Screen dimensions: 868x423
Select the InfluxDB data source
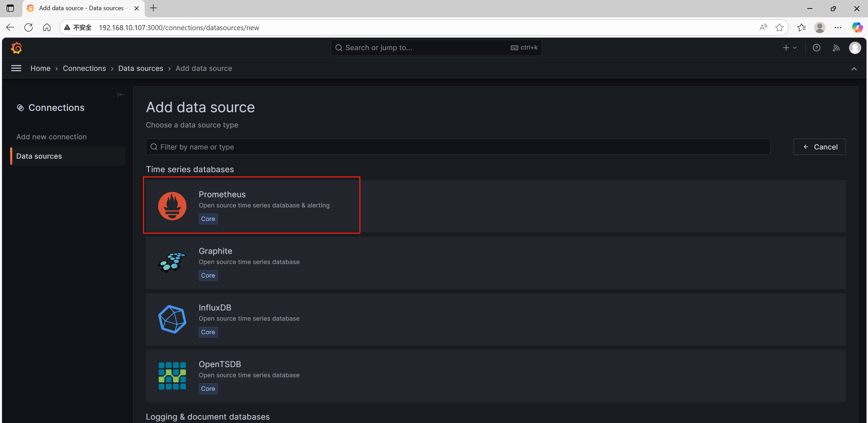[496, 319]
